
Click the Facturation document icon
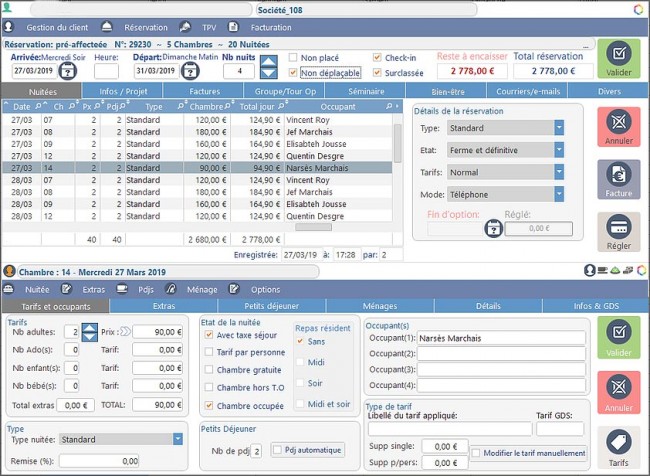pos(233,27)
